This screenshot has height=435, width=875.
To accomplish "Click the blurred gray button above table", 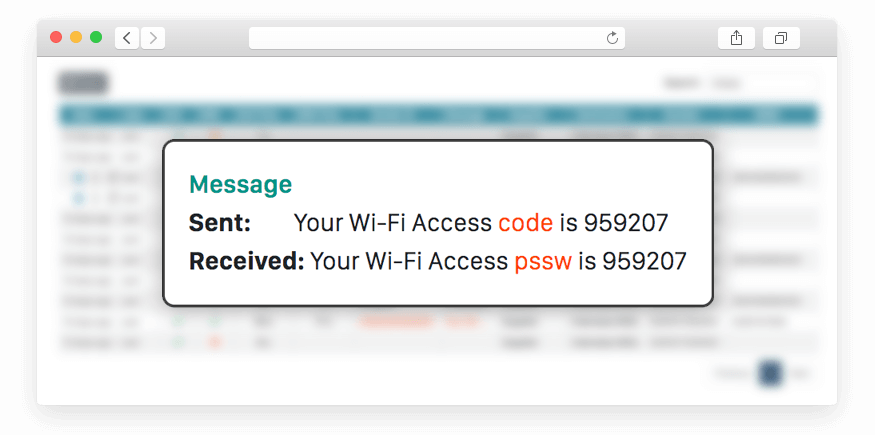I will tap(83, 83).
